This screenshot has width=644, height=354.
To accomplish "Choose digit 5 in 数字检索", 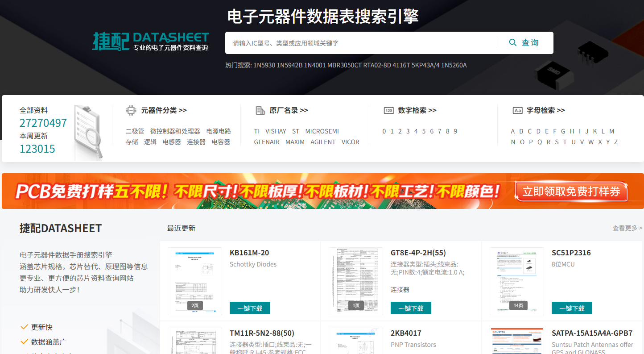I will point(424,131).
